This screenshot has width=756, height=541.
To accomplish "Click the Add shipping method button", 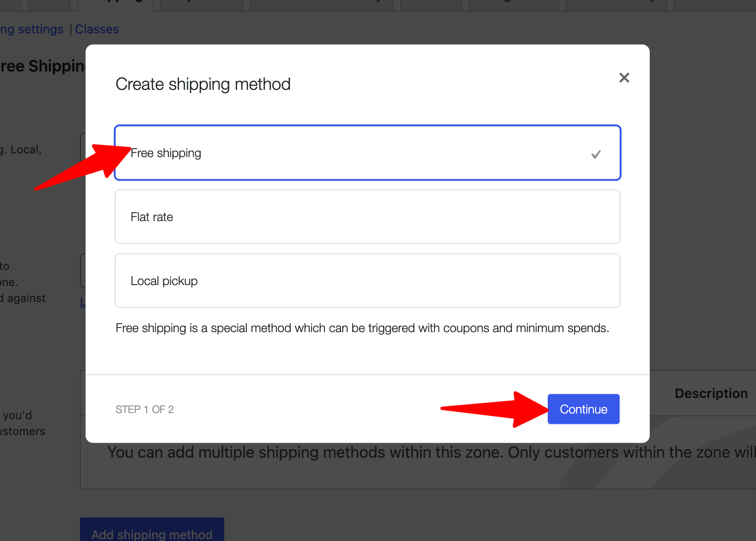I will pyautogui.click(x=152, y=530).
